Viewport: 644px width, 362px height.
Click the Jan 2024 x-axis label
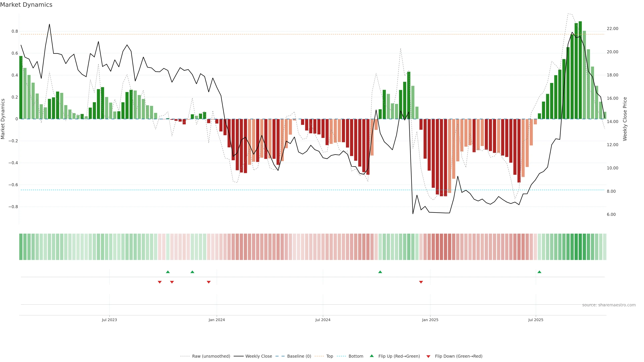coord(217,320)
